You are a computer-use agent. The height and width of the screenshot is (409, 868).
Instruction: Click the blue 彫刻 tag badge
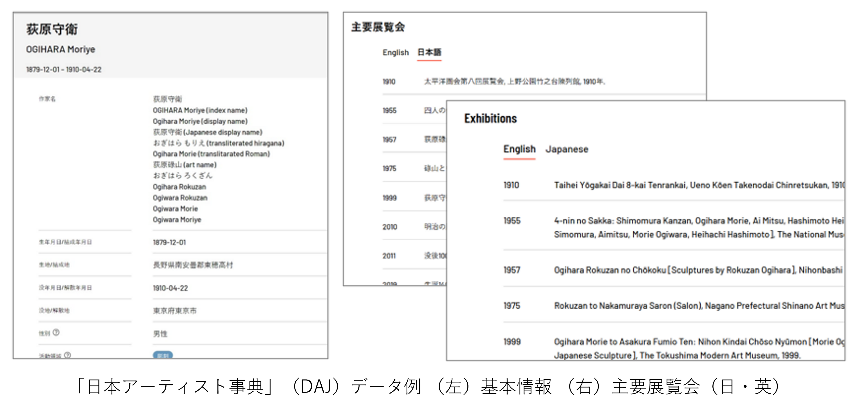[x=163, y=355]
